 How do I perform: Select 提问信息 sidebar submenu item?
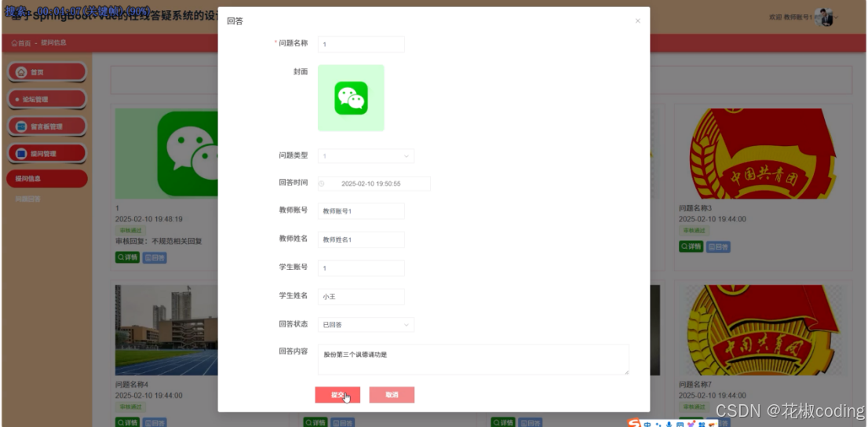(x=47, y=179)
